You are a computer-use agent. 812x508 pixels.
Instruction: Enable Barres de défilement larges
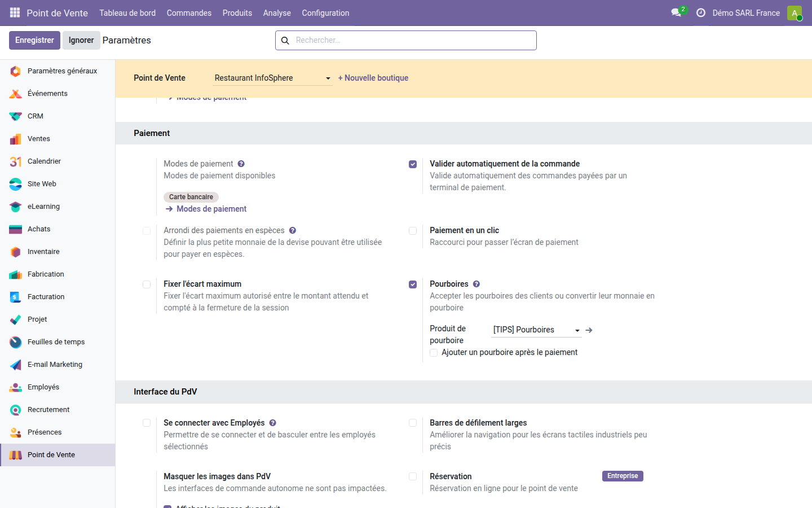click(x=413, y=423)
